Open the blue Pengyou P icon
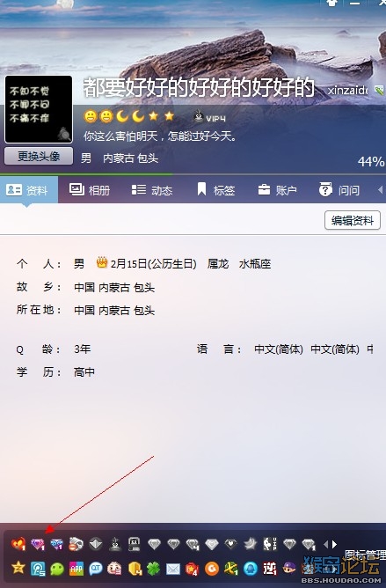Image resolution: width=386 pixels, height=588 pixels. pyautogui.click(x=38, y=569)
